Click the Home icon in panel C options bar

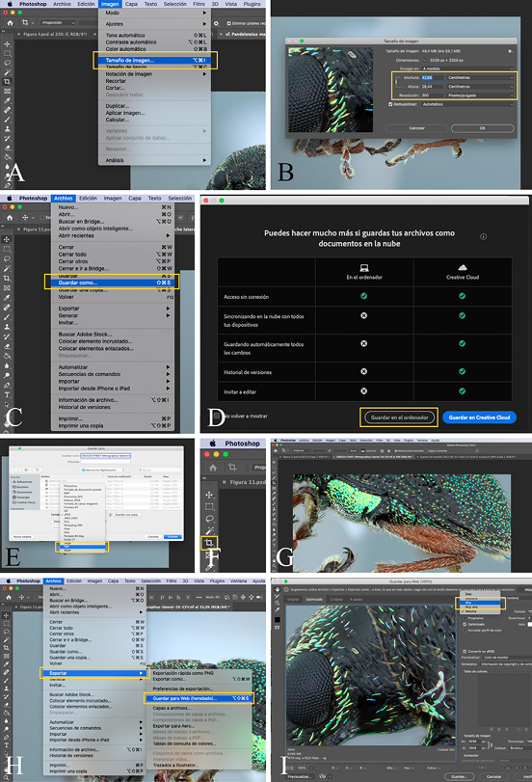10,218
